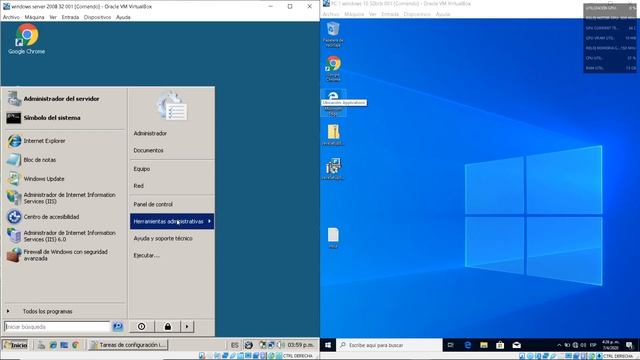Click the Start menu search magnifier button
Screen dimensions: 640x360
[118, 327]
